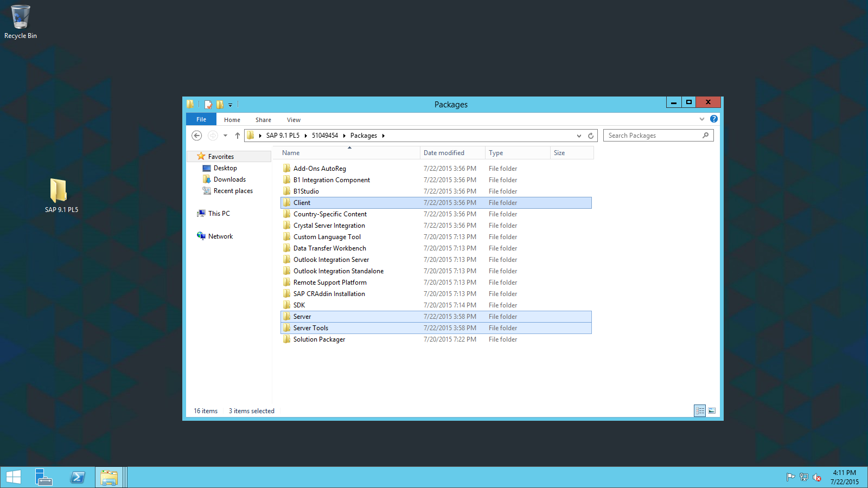The width and height of the screenshot is (868, 488).
Task: Go back with the Back arrow
Action: [197, 136]
